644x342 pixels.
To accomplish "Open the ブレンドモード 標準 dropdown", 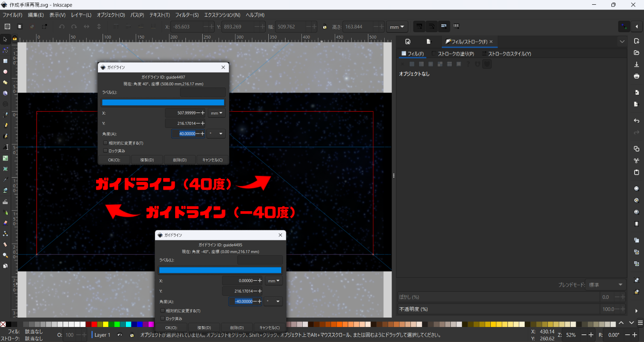I will coord(606,284).
